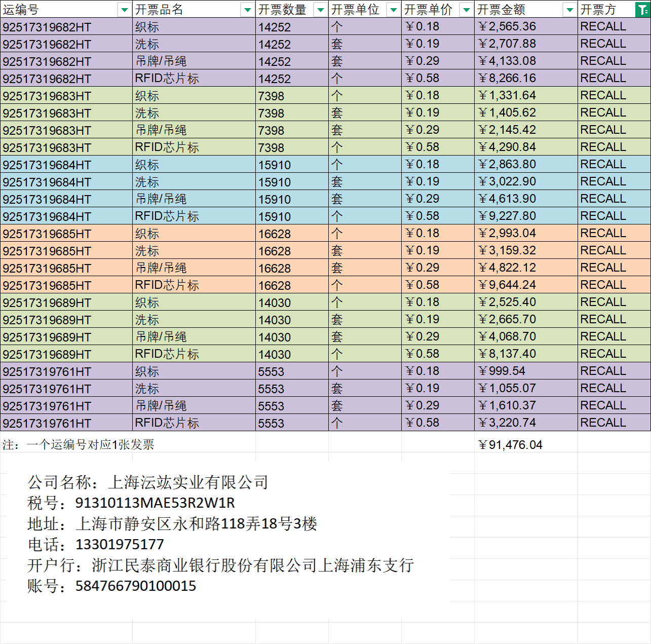Select the first 92517319682HT cell

[x=47, y=27]
